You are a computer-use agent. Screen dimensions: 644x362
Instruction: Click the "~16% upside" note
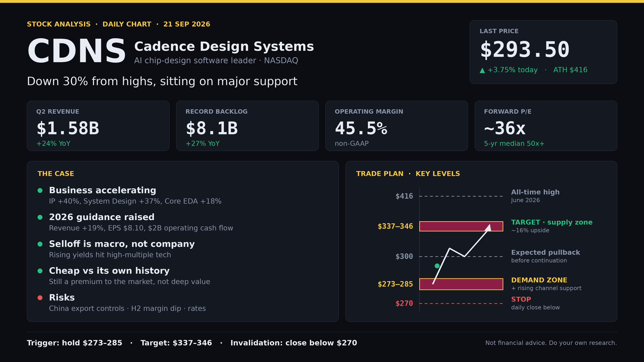point(530,230)
